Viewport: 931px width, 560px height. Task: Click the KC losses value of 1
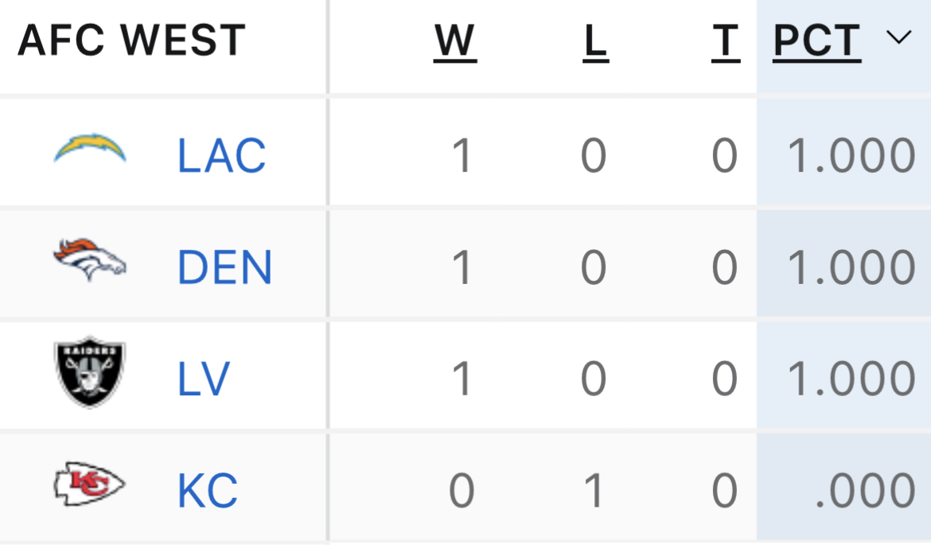593,491
